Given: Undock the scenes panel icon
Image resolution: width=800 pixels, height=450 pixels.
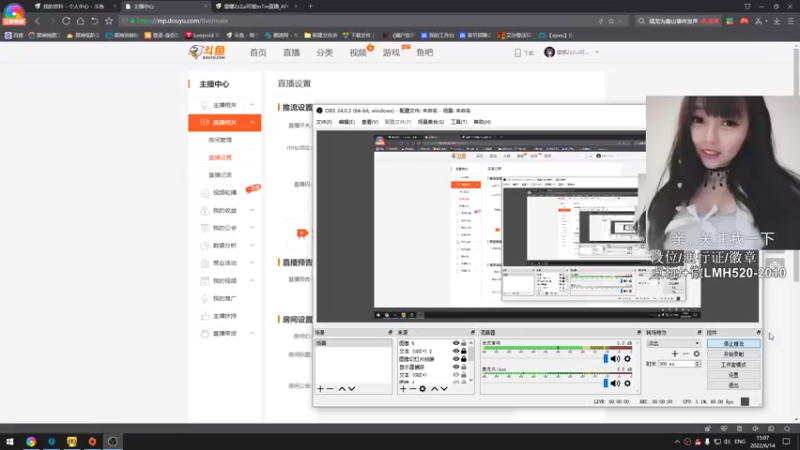Looking at the screenshot, I should click(390, 332).
